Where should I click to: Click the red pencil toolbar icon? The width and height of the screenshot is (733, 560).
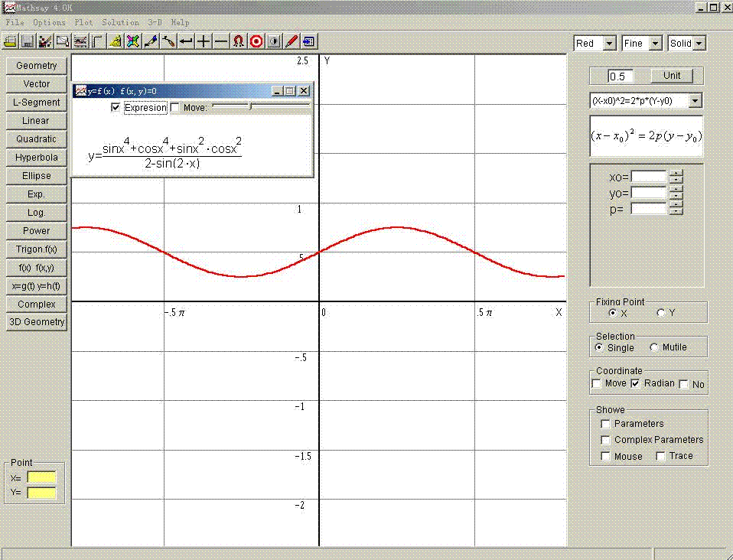coord(292,41)
